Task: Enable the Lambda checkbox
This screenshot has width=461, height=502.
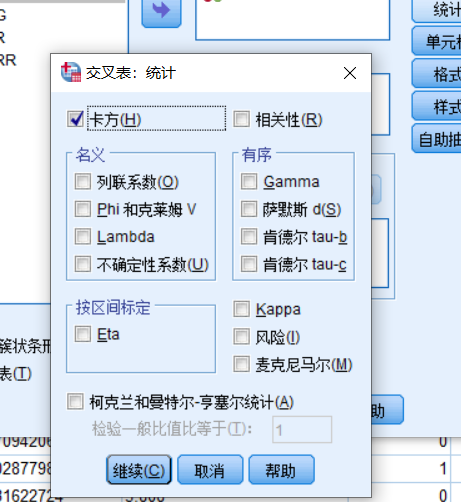Action: [x=83, y=237]
